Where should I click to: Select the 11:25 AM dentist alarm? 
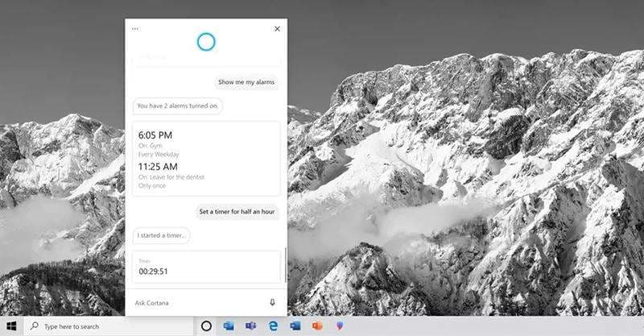click(x=206, y=174)
